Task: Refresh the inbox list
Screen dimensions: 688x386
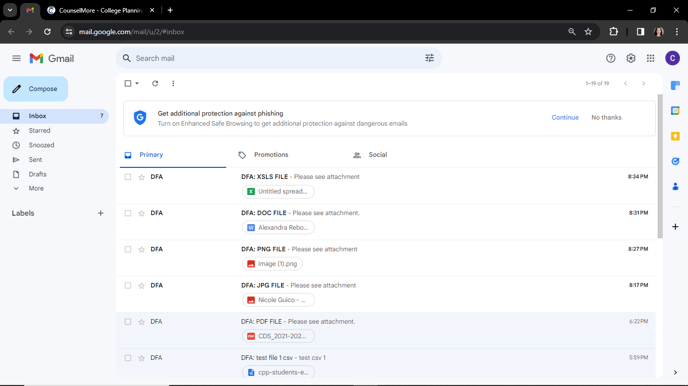Action: tap(155, 83)
